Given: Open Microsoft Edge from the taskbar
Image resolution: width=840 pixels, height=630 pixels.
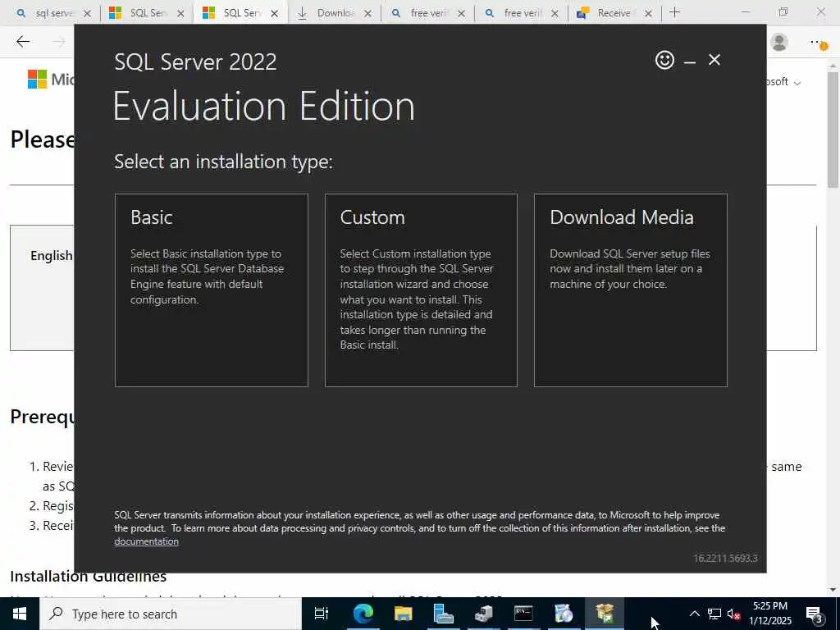Looking at the screenshot, I should point(363,614).
